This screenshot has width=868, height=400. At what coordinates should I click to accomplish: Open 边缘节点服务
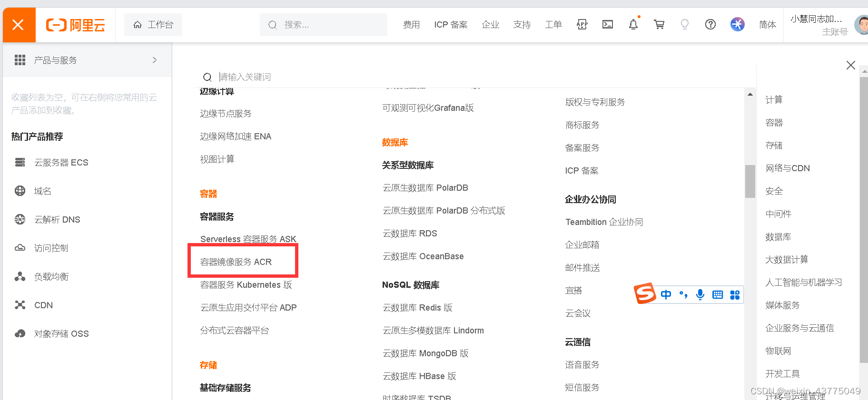tap(226, 114)
